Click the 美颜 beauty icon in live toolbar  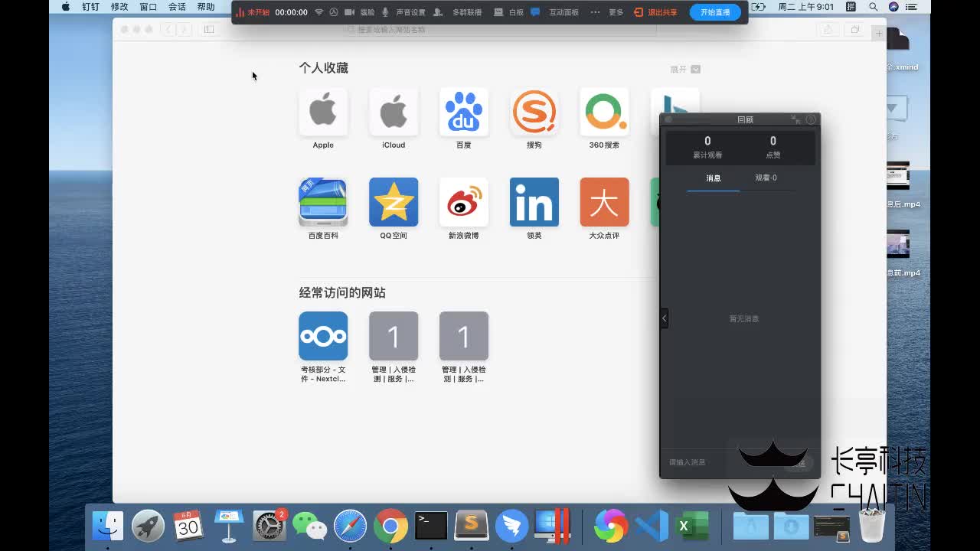334,12
